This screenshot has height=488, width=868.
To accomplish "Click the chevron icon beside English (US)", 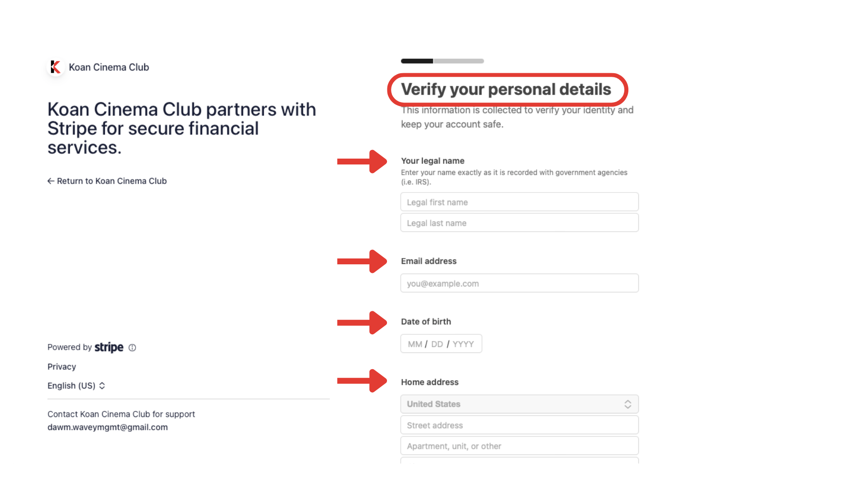I will click(x=102, y=385).
